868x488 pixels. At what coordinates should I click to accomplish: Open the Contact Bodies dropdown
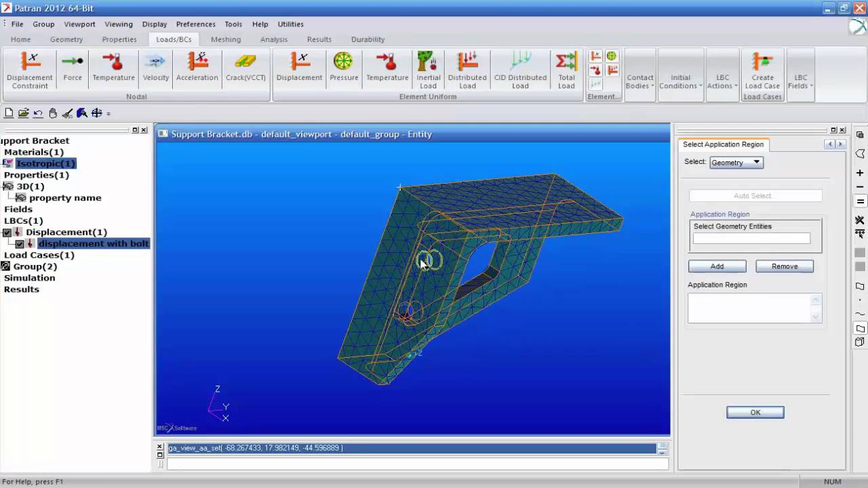pyautogui.click(x=639, y=81)
